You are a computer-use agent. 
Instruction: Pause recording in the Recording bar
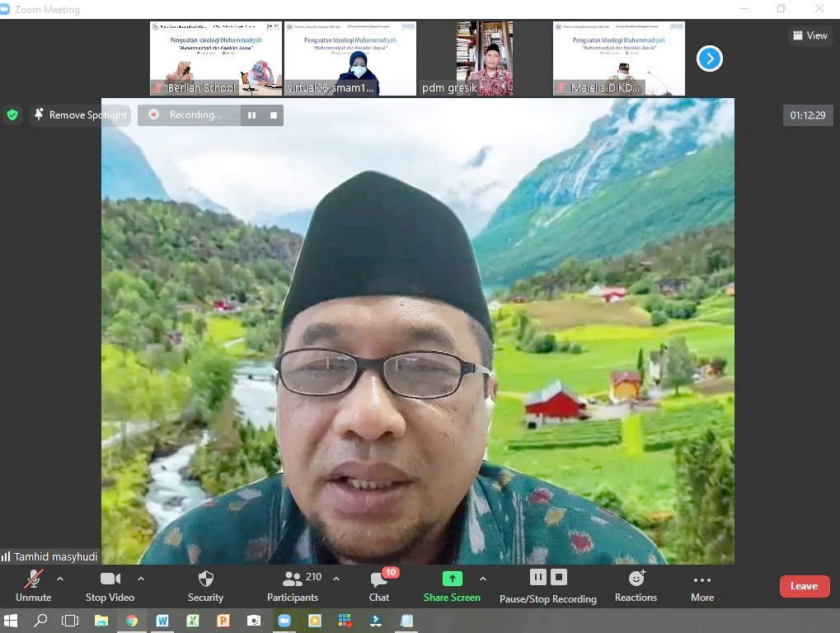pos(251,115)
